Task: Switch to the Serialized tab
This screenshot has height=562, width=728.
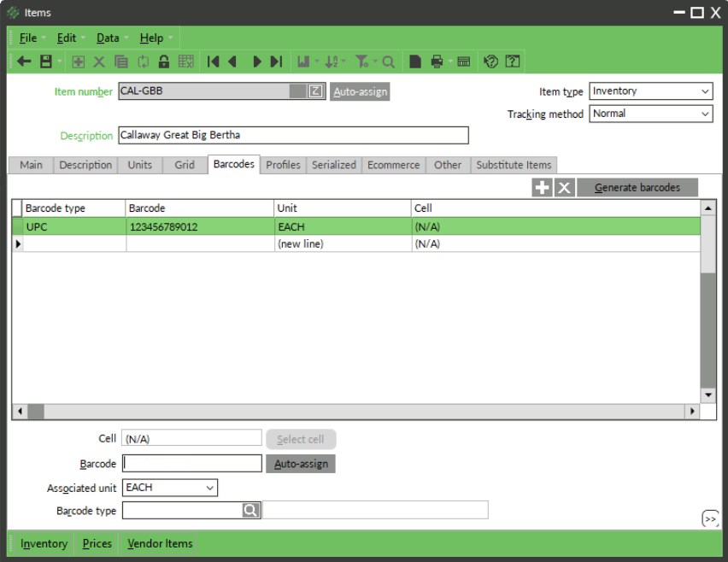Action: point(334,165)
